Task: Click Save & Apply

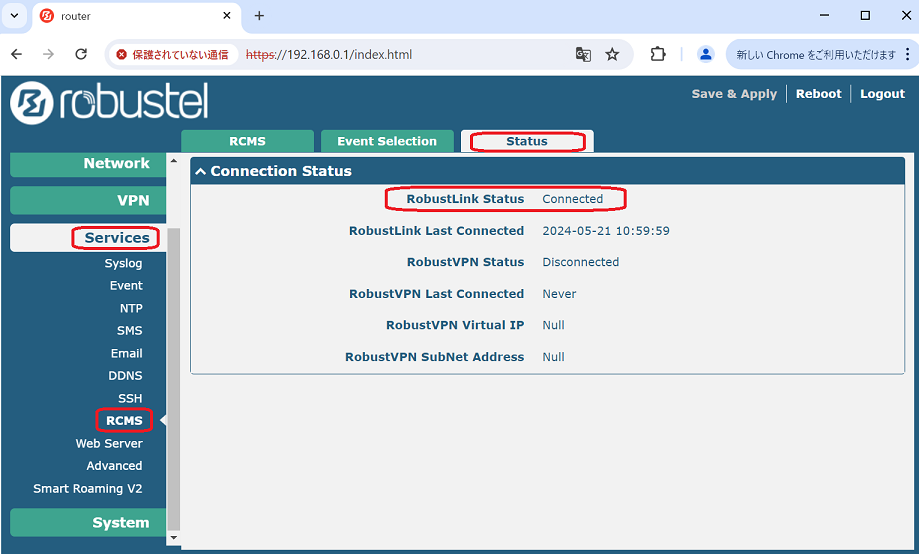Action: tap(734, 94)
